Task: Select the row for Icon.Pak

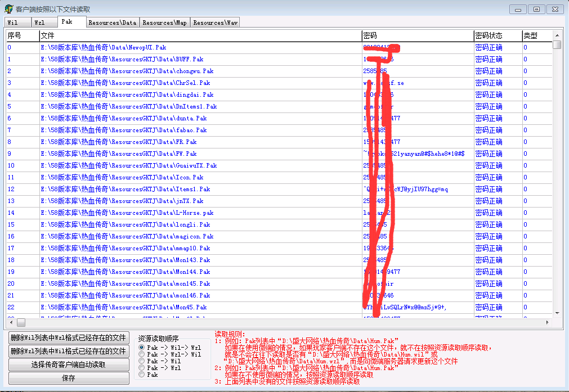Action: pos(279,177)
